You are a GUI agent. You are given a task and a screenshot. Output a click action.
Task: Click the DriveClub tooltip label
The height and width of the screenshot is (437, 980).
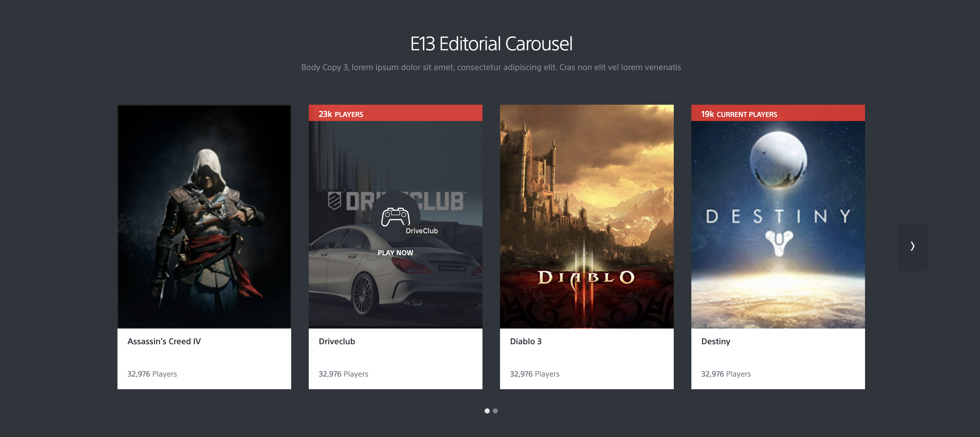(x=421, y=231)
